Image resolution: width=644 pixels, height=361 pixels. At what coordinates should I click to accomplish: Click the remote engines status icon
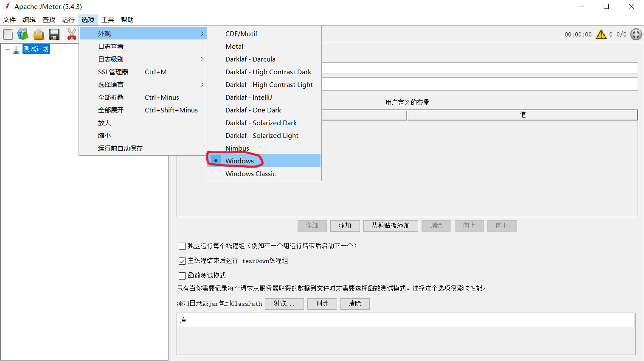tap(636, 34)
